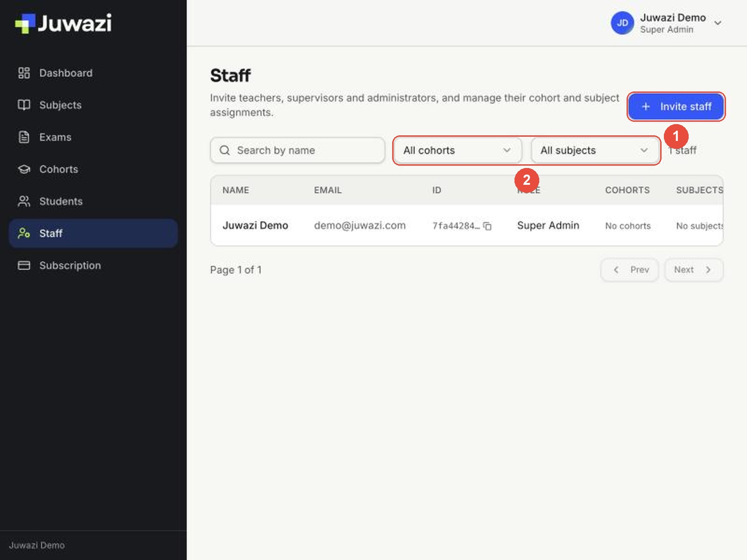Copy the staff ID 7fa44284
The height and width of the screenshot is (560, 747).
pos(487,226)
